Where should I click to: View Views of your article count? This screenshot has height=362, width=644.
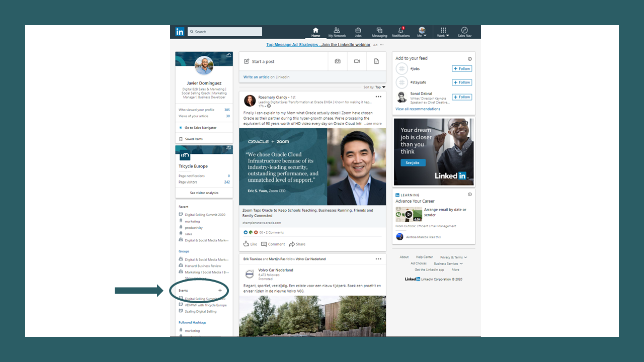click(x=204, y=116)
